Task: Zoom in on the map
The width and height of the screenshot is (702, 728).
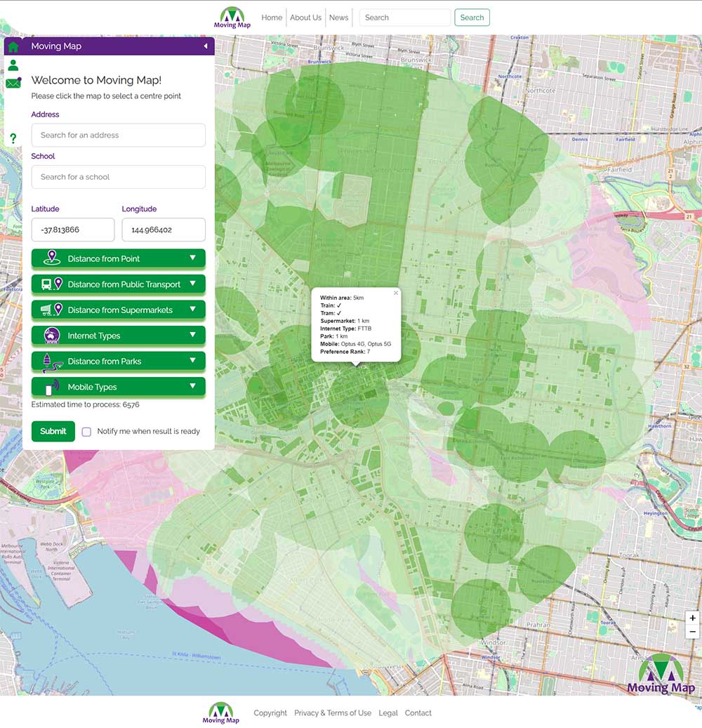Action: point(693,618)
